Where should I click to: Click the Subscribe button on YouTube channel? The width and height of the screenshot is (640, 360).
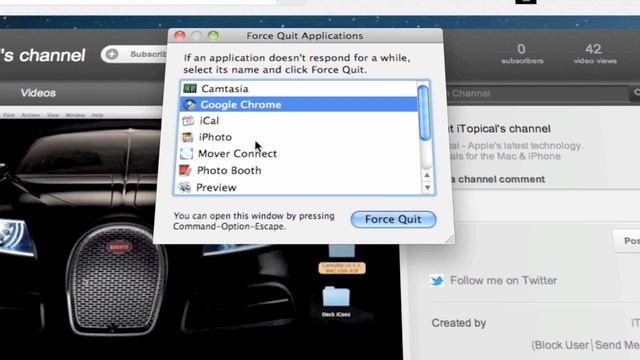coord(135,54)
